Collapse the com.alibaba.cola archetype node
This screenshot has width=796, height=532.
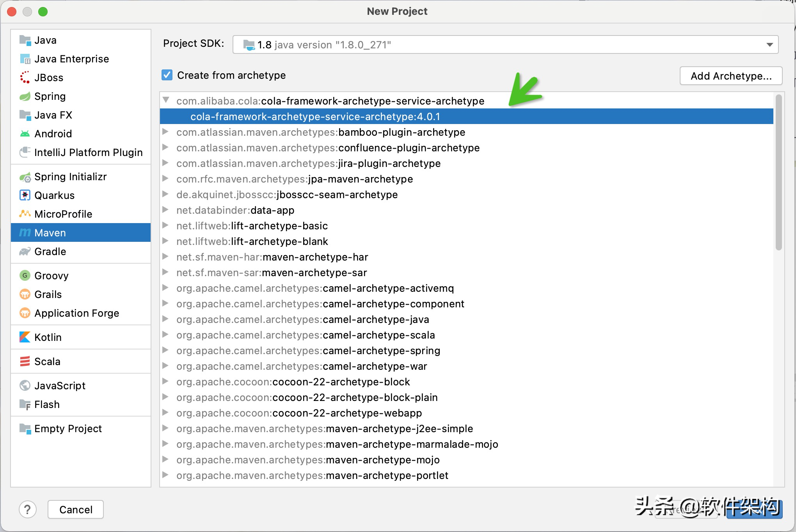tap(166, 101)
